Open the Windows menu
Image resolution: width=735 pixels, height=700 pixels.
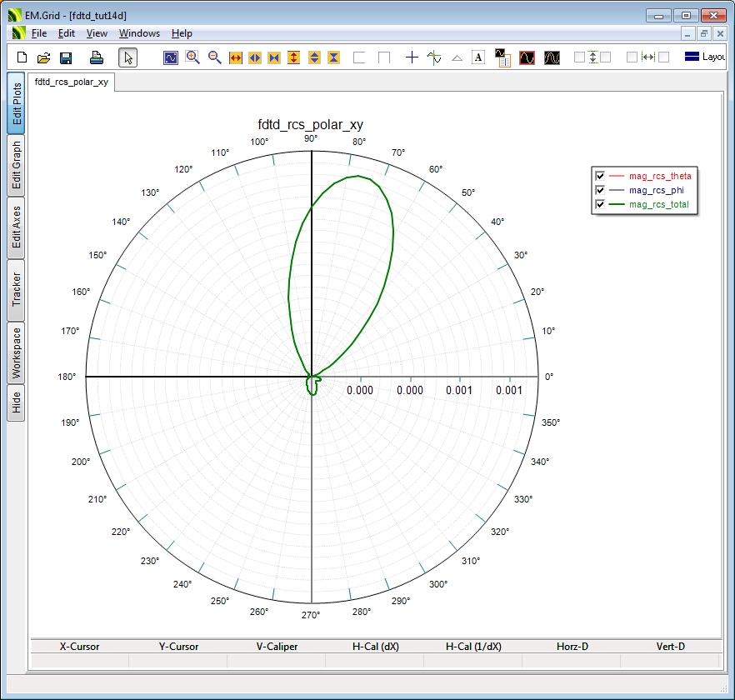tap(139, 33)
